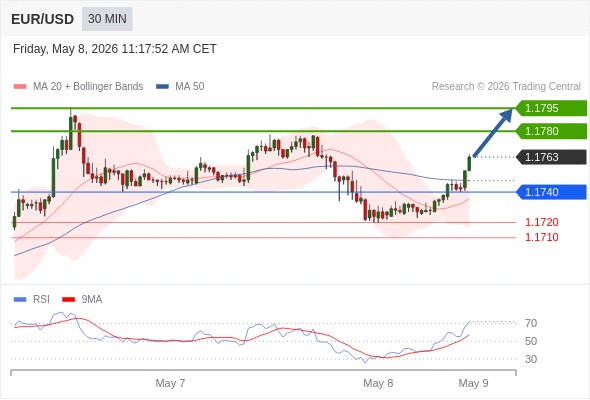590x400 pixels.
Task: Click the red 1.1710 support label
Action: pos(542,237)
